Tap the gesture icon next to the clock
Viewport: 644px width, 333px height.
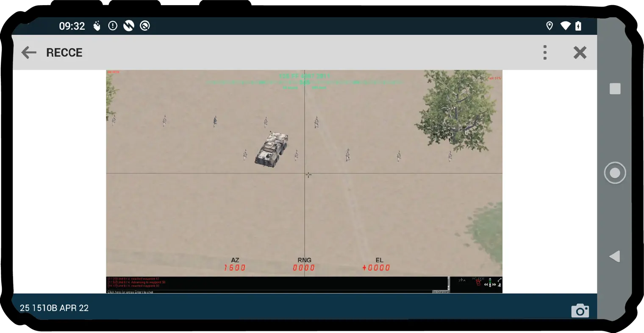tap(97, 26)
